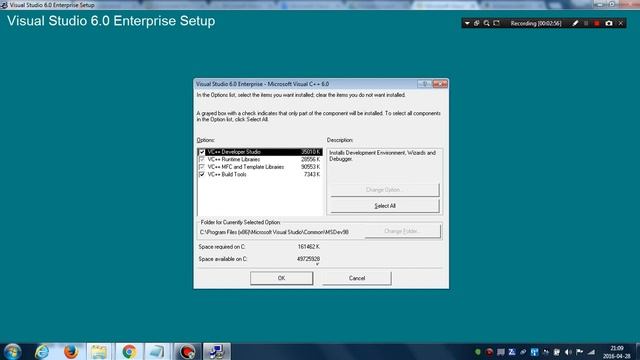Cancel the component selection dialog
Image resolution: width=640 pixels, height=360 pixels.
click(x=357, y=278)
